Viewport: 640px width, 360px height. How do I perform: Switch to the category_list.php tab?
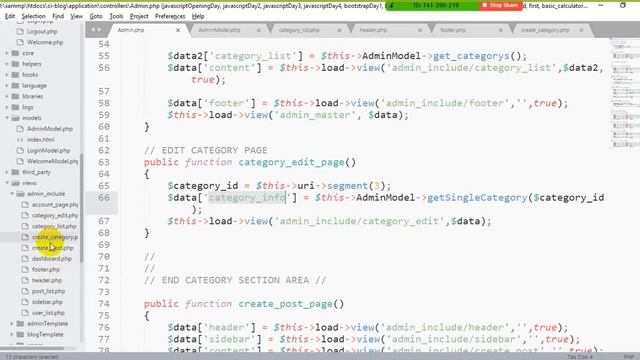[299, 30]
